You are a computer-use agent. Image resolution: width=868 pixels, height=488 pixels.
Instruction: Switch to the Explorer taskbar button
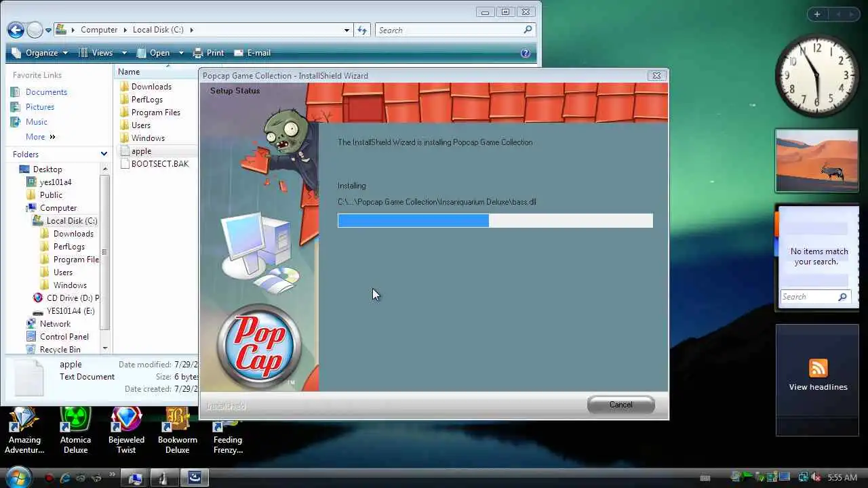click(x=134, y=478)
